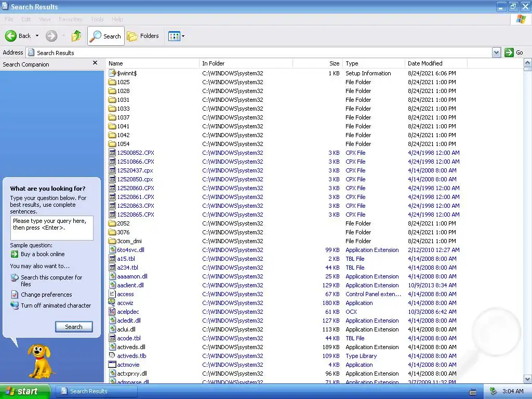
Task: Open the Tools menu
Action: click(x=97, y=19)
